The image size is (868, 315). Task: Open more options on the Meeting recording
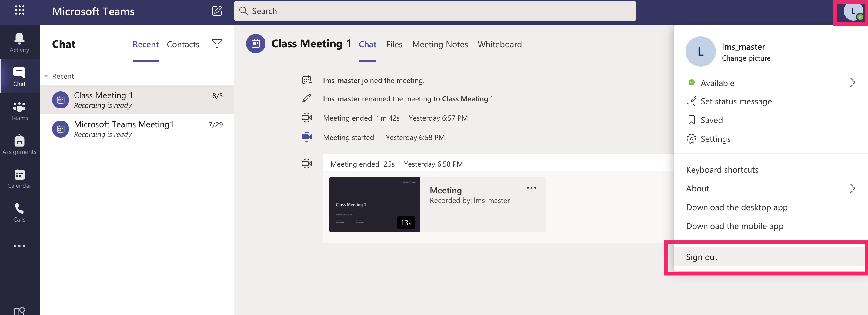pyautogui.click(x=531, y=188)
